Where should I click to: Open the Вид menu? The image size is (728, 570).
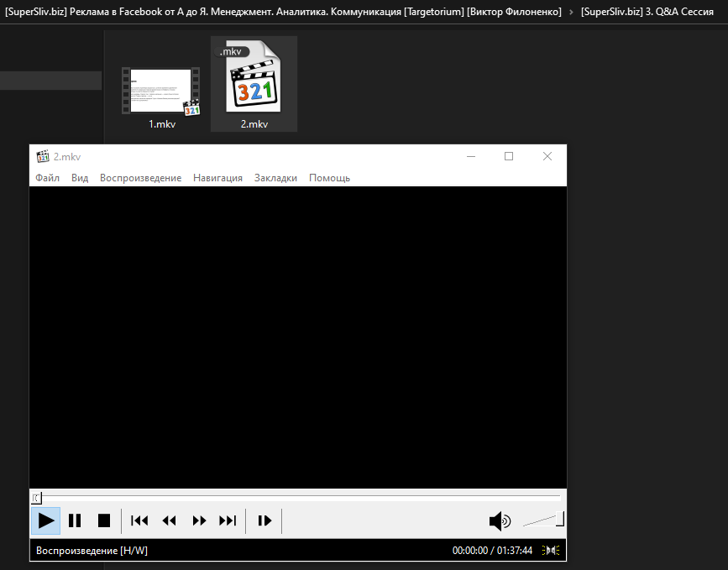[x=80, y=178]
